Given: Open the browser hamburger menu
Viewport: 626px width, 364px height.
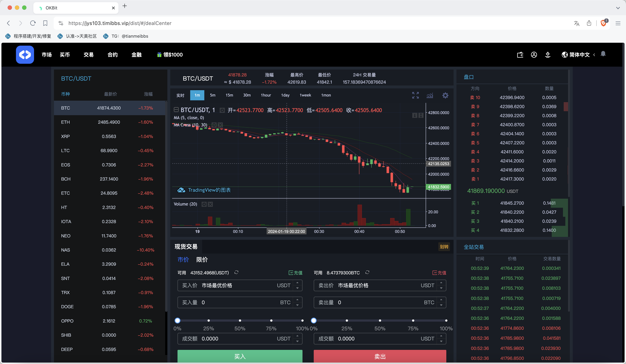Looking at the screenshot, I should tap(618, 23).
